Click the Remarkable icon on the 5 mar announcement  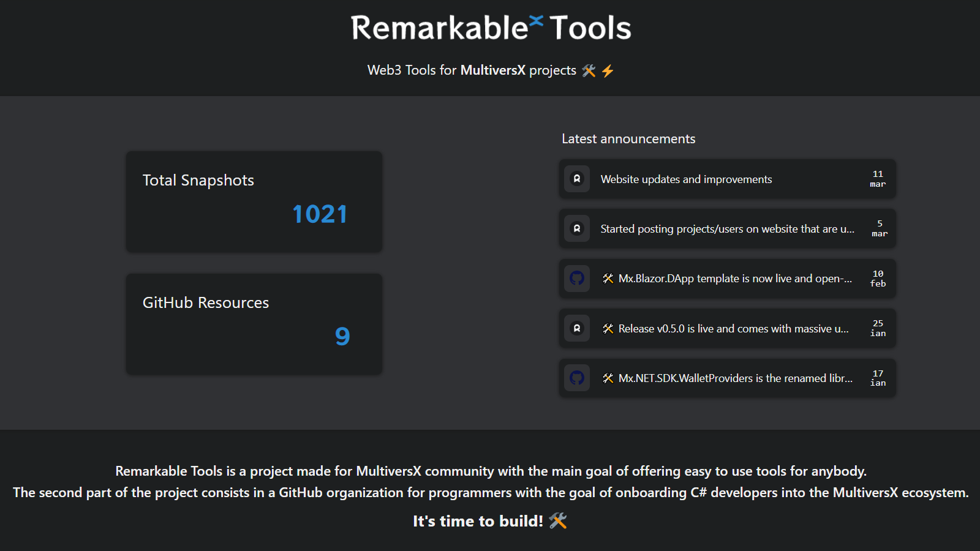click(576, 228)
